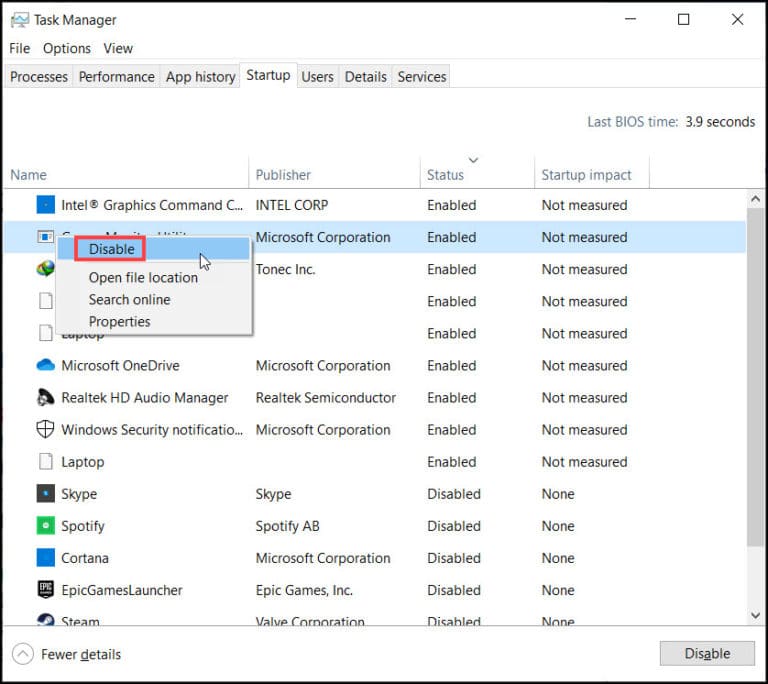Screen dimensions: 768x684
Task: Click the Tonec Inc. globe icon
Action: pos(46,269)
